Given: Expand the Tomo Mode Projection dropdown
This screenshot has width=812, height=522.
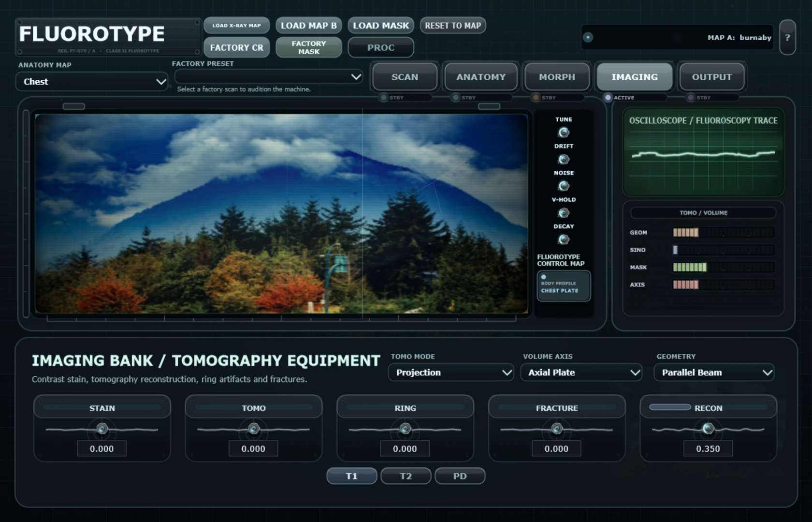Looking at the screenshot, I should (x=450, y=373).
